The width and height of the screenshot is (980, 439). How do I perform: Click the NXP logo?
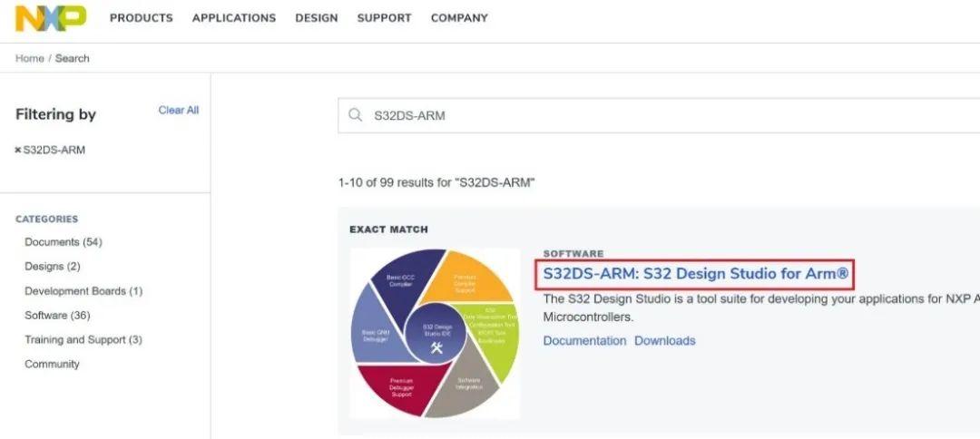click(51, 17)
